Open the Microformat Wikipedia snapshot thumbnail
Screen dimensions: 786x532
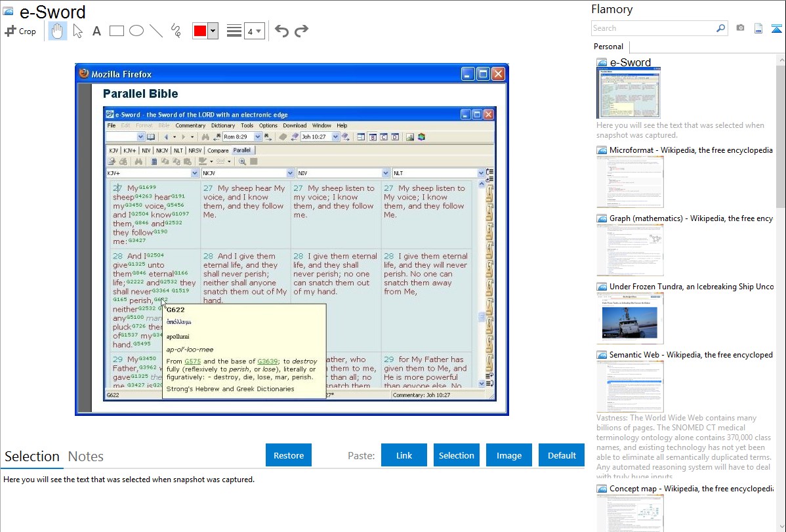click(630, 182)
